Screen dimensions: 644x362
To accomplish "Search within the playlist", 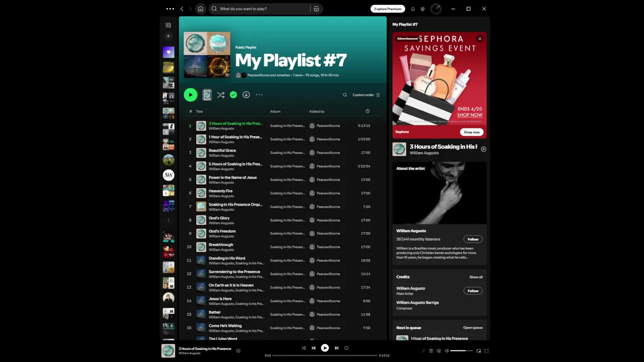I will (345, 95).
